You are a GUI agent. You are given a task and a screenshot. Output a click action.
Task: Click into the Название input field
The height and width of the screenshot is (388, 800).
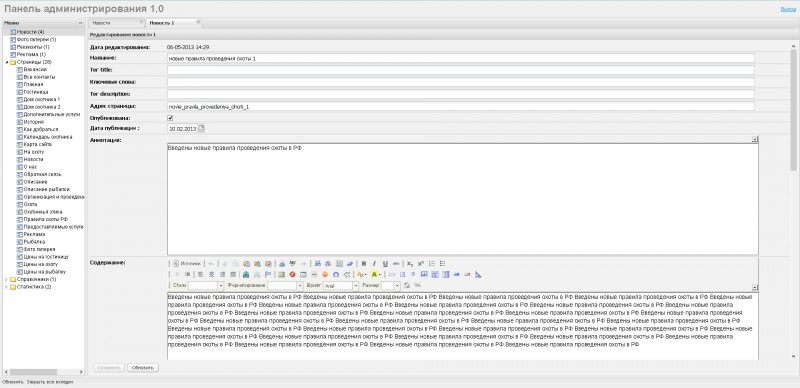[x=461, y=58]
